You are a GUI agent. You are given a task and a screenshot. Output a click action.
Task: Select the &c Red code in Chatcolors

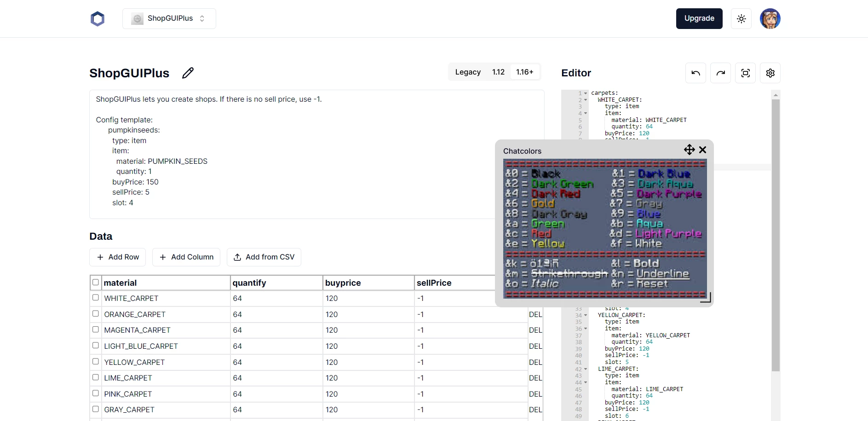(527, 234)
